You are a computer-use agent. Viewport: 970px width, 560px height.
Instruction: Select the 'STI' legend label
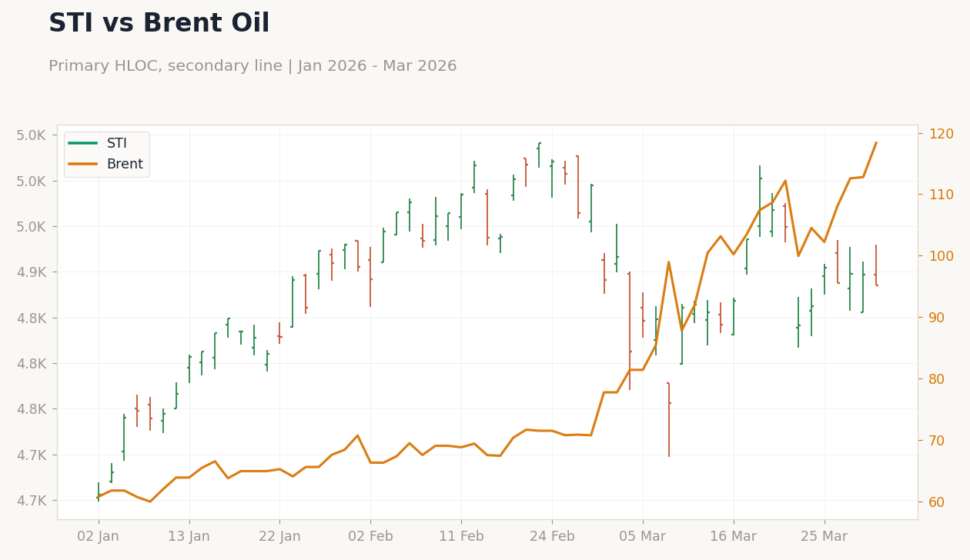[117, 143]
